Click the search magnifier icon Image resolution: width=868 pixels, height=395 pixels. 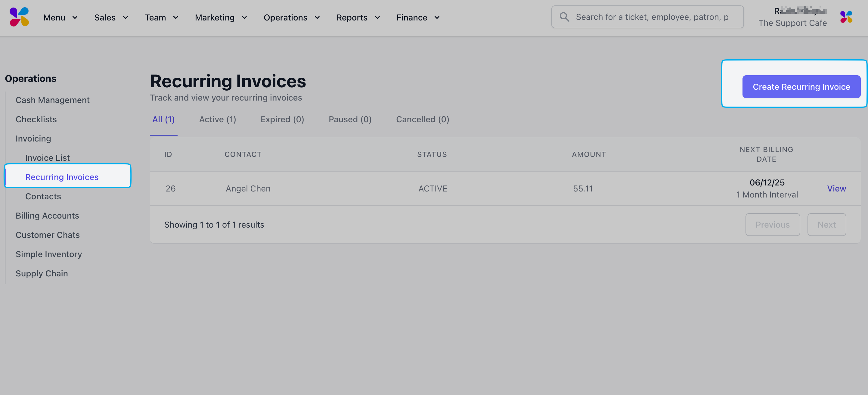click(564, 17)
